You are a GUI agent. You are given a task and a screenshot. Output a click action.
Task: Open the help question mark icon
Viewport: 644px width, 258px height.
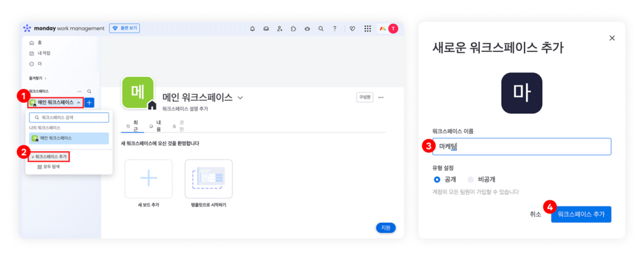(x=335, y=28)
